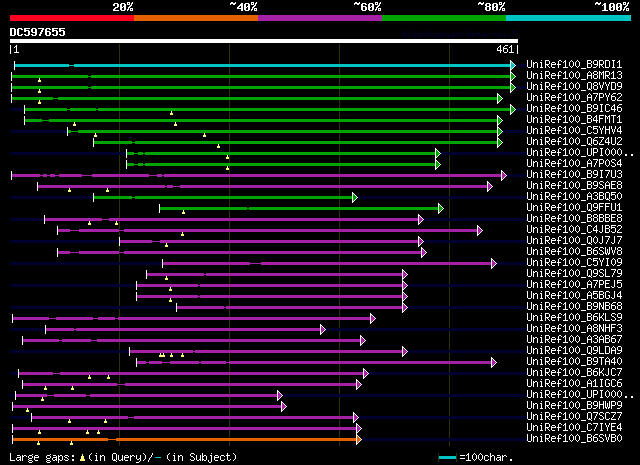Click the UniRef100_A1IGC6 label
640x465 pixels.
click(x=574, y=384)
